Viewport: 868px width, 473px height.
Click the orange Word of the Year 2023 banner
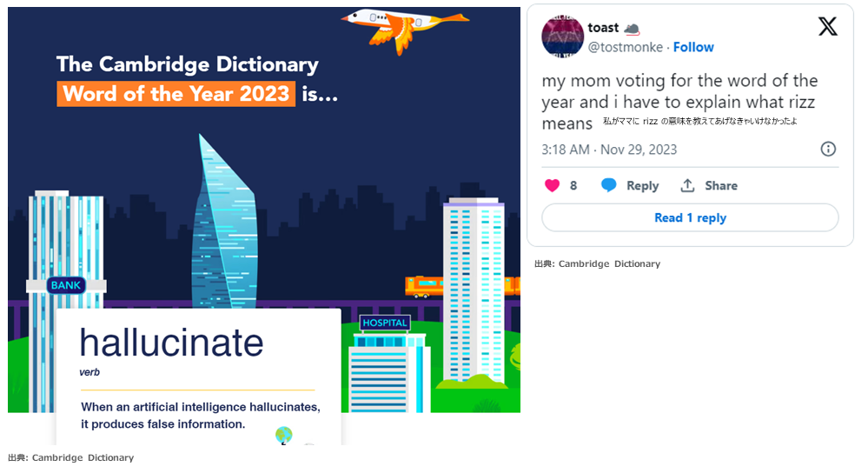176,94
